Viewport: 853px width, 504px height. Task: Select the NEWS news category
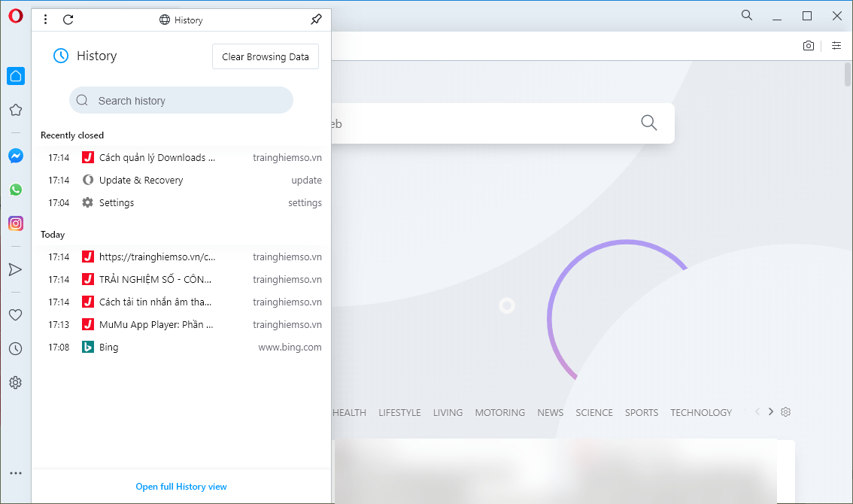[x=551, y=412]
